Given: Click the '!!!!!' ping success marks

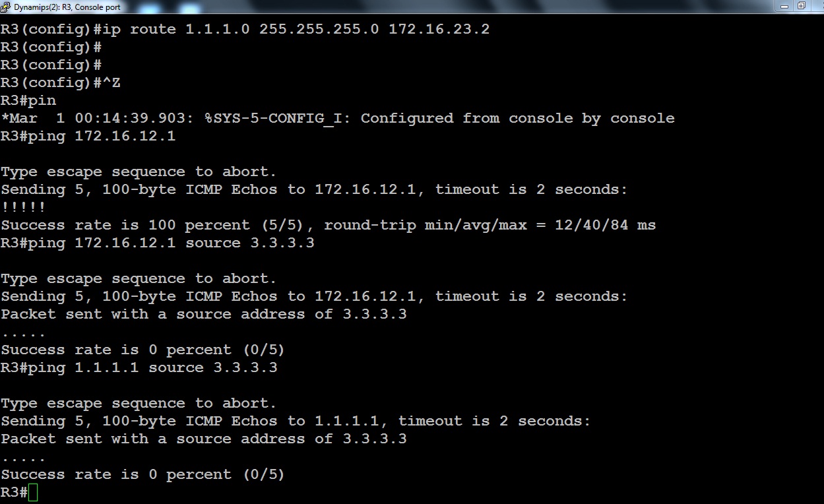Looking at the screenshot, I should click(23, 207).
